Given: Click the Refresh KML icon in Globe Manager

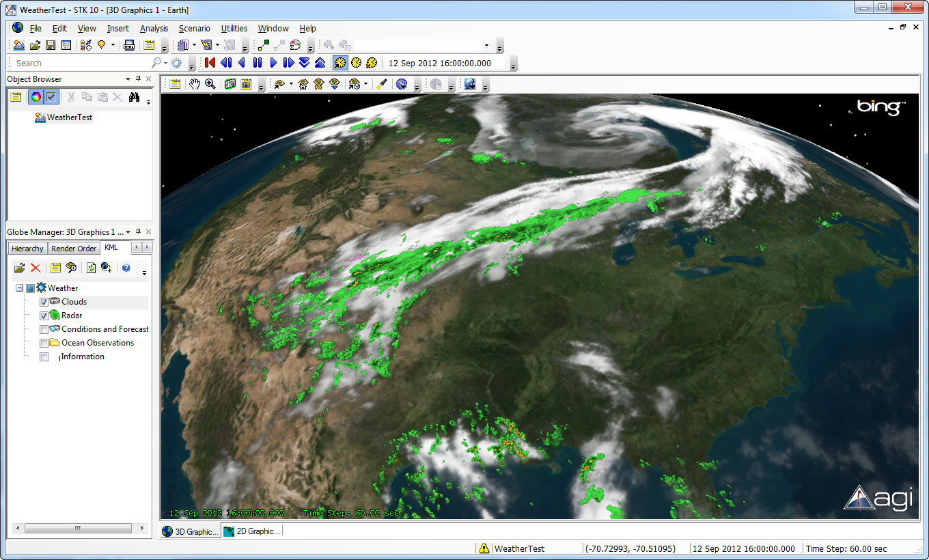Looking at the screenshot, I should 91,268.
